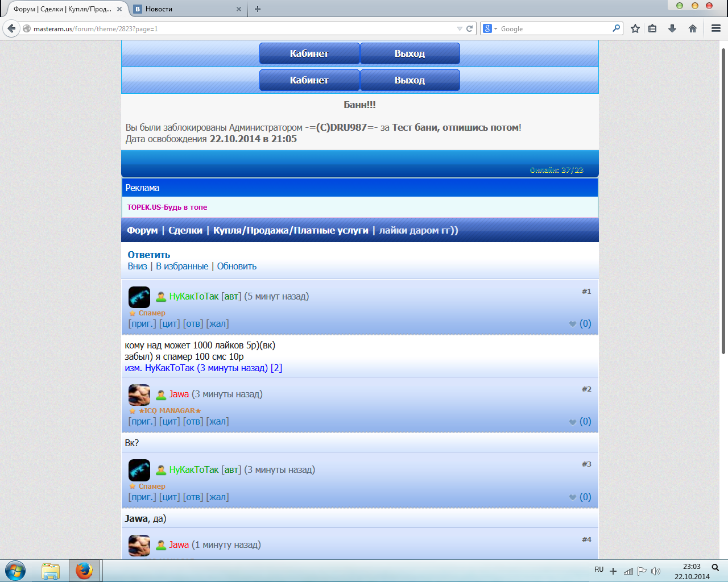Open the TOPEK.US advertisement link
This screenshot has width=728, height=582.
[x=167, y=207]
